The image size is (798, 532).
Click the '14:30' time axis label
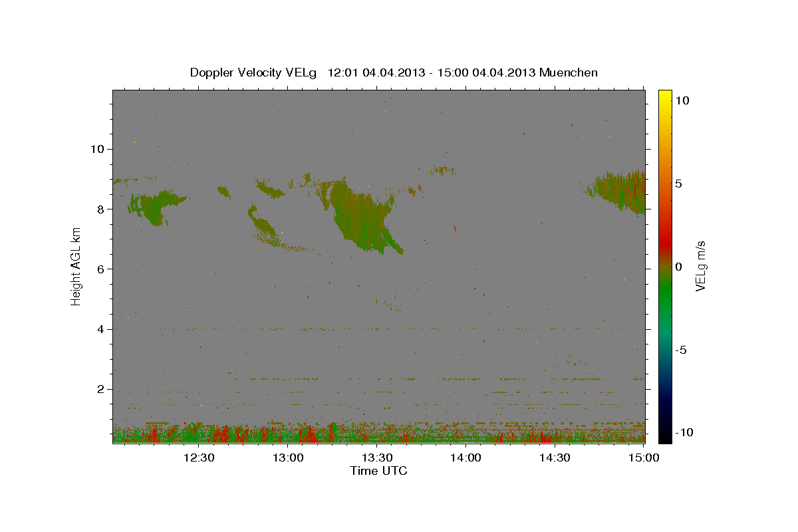(555, 458)
